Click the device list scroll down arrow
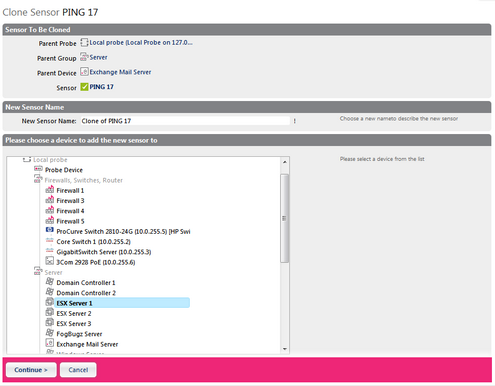This screenshot has width=495, height=386. (x=285, y=349)
